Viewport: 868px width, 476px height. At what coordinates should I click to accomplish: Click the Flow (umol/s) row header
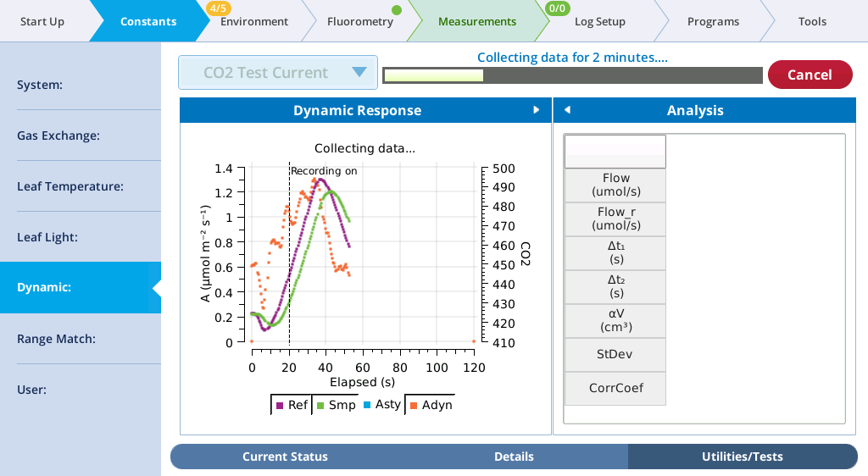(615, 185)
